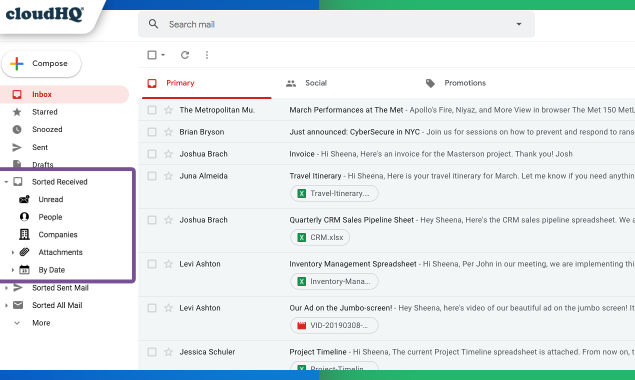Click the search magnifier icon

(153, 24)
